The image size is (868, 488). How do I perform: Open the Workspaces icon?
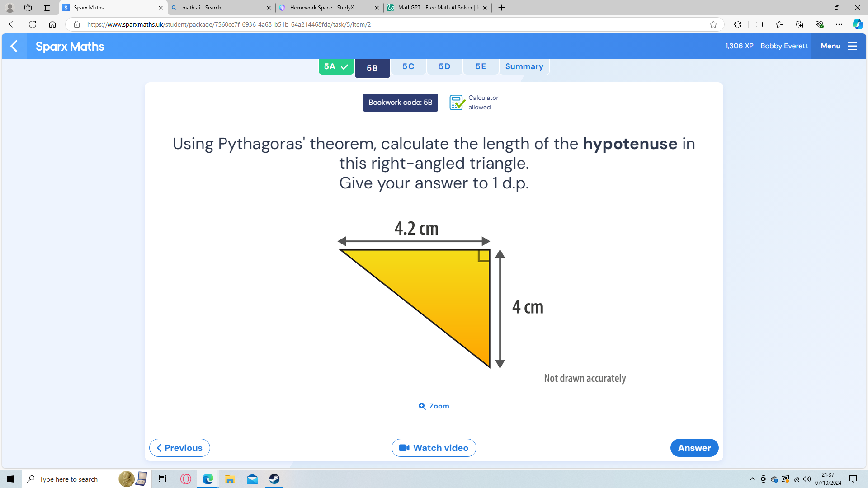tap(28, 8)
